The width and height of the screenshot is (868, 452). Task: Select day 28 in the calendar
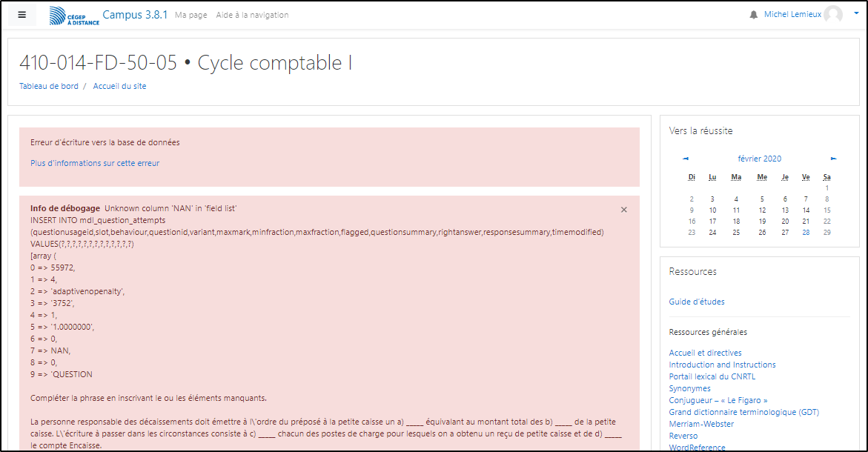(x=806, y=232)
